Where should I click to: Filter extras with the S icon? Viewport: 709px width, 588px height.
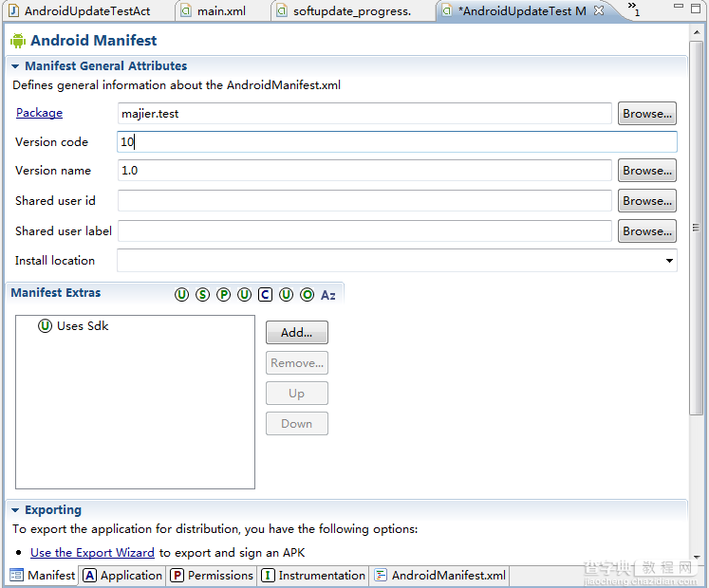click(x=202, y=295)
